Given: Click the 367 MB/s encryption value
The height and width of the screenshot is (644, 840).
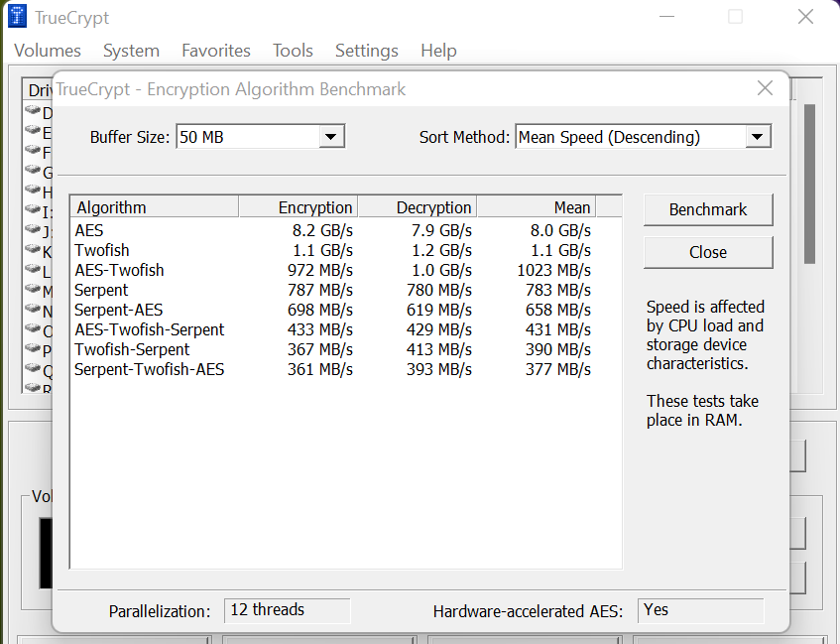Looking at the screenshot, I should (319, 349).
